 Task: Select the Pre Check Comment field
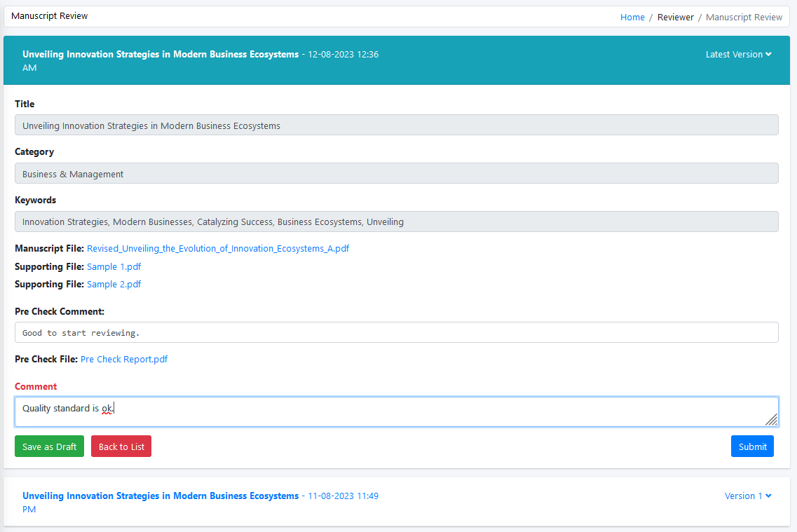pyautogui.click(x=396, y=332)
